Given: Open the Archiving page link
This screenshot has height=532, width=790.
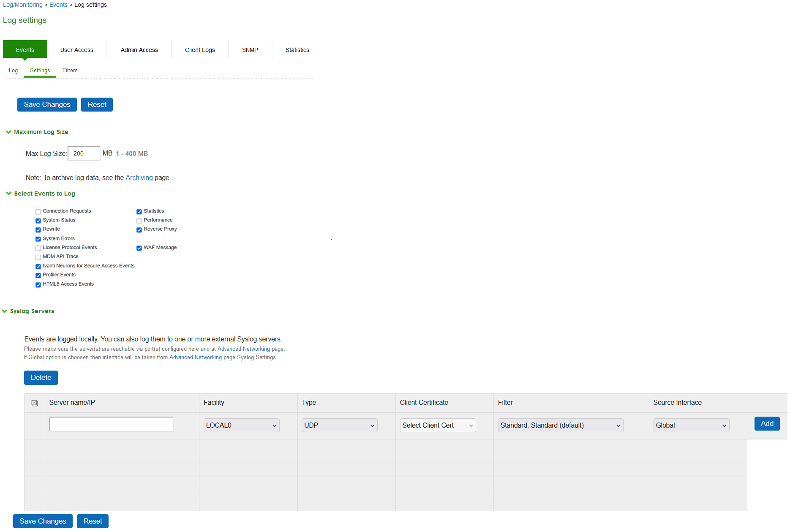Looking at the screenshot, I should (139, 178).
